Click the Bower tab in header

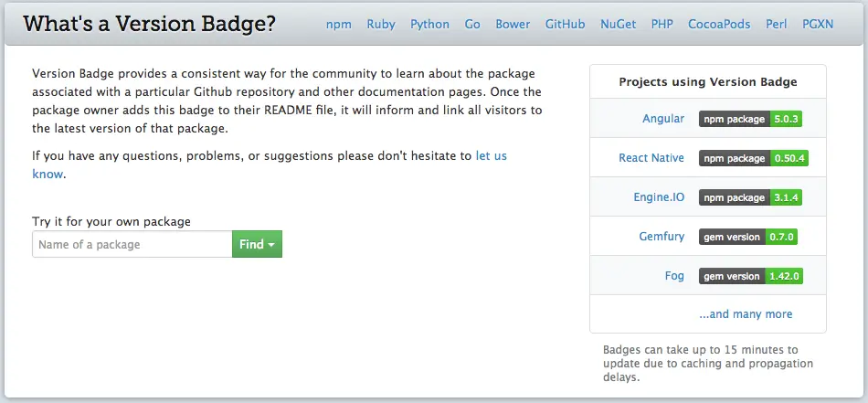coord(513,24)
